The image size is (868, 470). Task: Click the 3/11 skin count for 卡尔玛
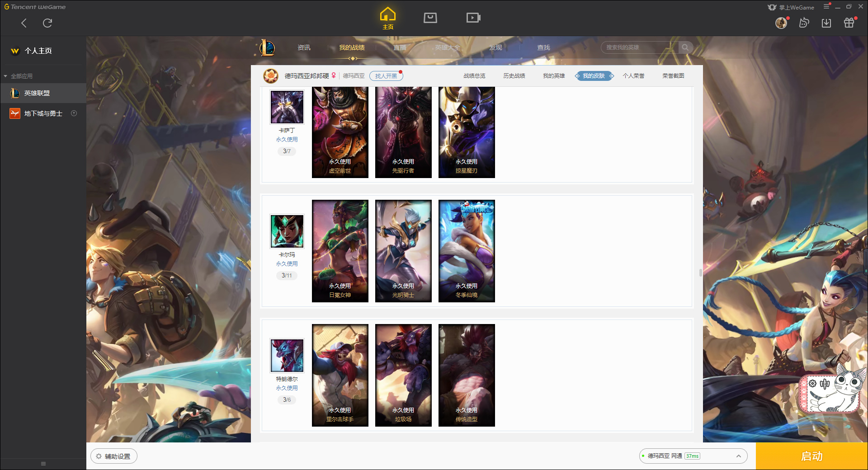point(287,275)
